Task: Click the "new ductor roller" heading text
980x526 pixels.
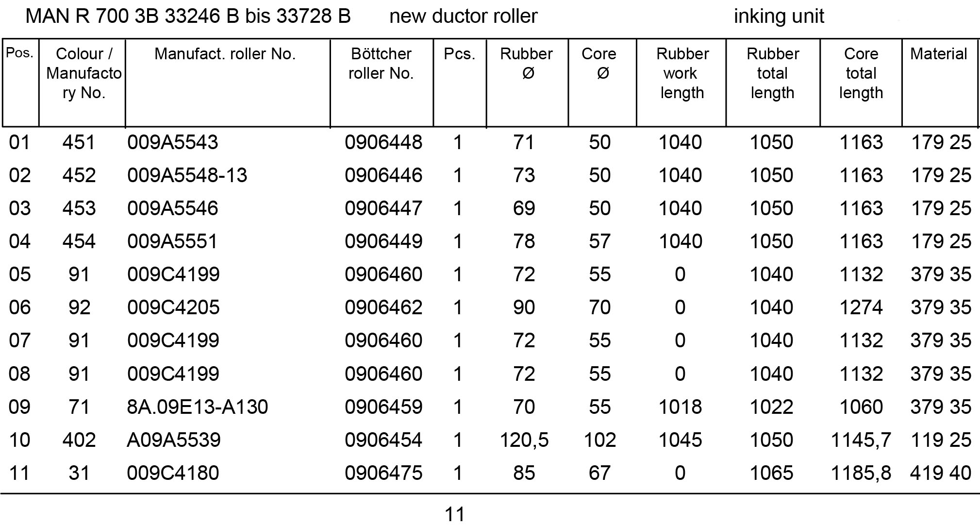Action: [x=463, y=17]
